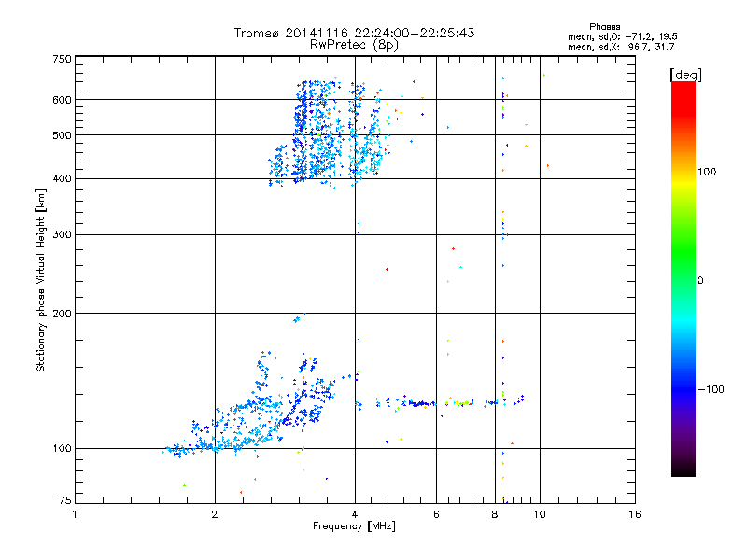This screenshot has width=747, height=560.
Task: Click the plot title 'Tromsø 20141116 22:24:00-22:25:43'
Action: pyautogui.click(x=354, y=33)
